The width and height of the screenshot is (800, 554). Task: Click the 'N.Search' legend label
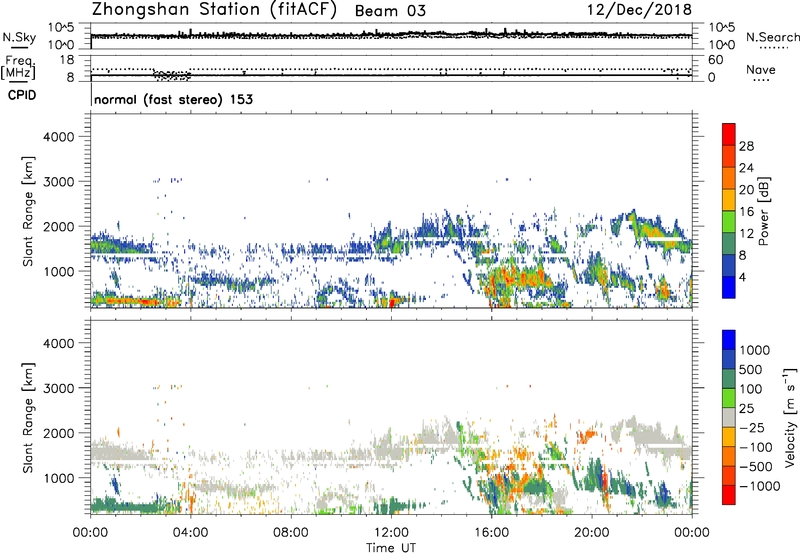click(x=772, y=37)
